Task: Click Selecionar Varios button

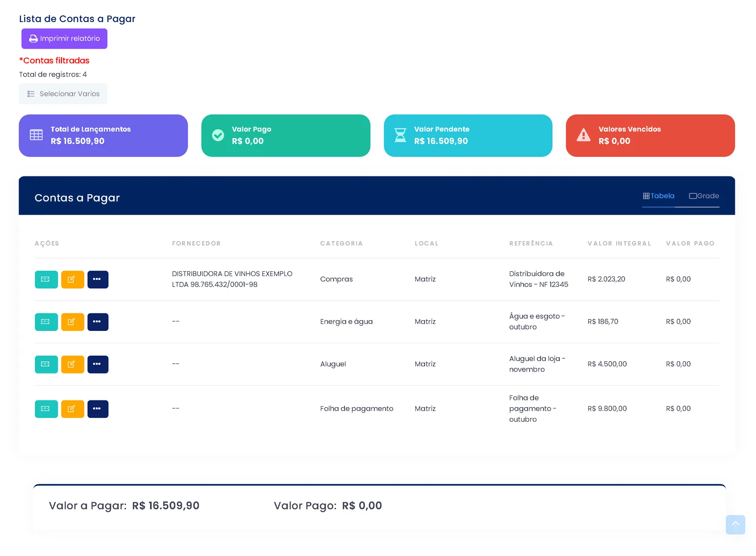Action: point(63,94)
